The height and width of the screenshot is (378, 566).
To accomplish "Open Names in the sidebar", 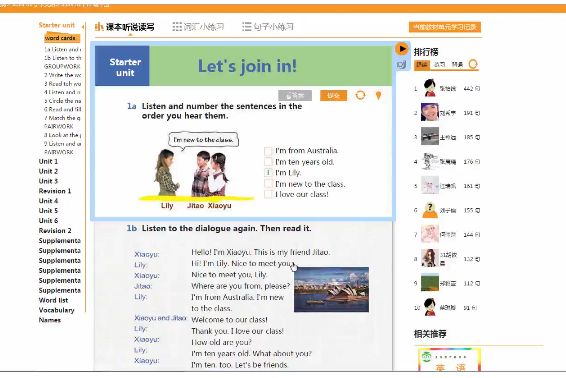I will point(50,320).
